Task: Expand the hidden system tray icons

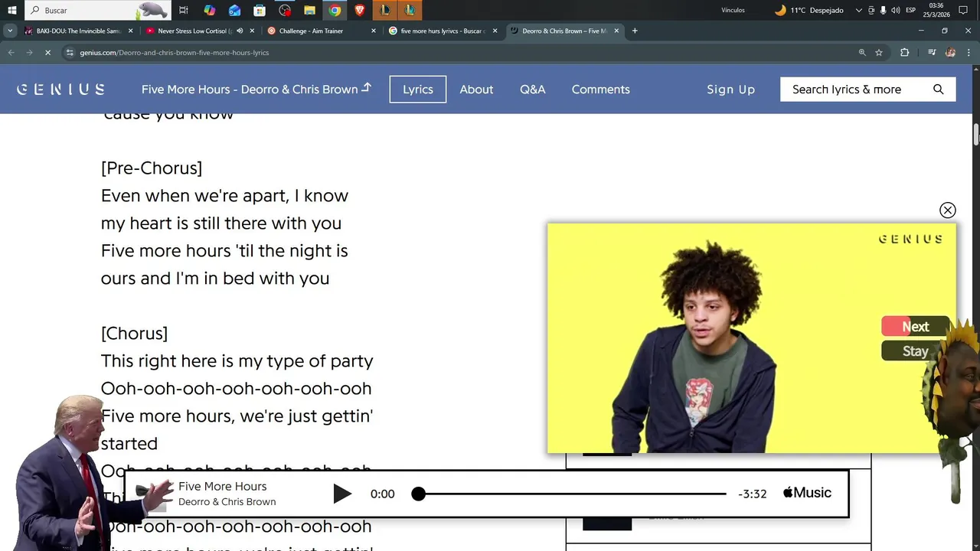Action: (858, 10)
